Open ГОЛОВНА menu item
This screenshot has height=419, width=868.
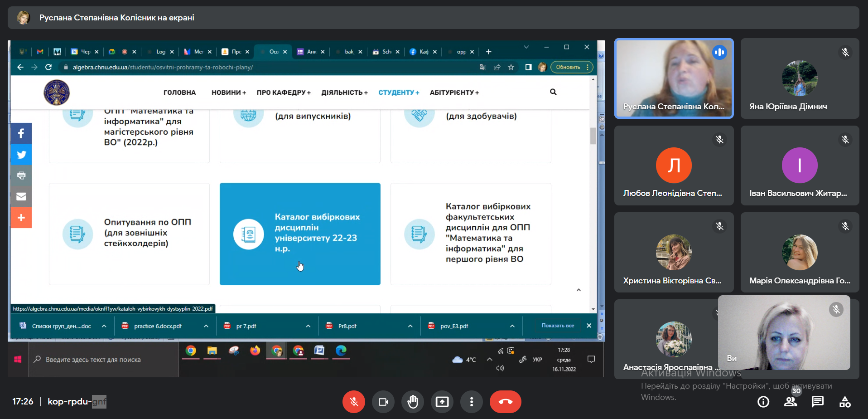[x=179, y=93]
